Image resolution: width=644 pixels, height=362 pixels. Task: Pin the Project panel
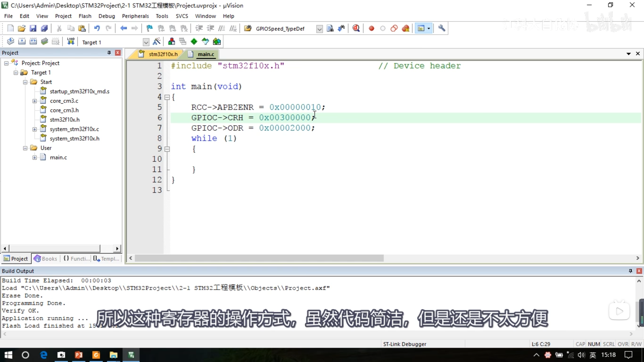[x=109, y=53]
